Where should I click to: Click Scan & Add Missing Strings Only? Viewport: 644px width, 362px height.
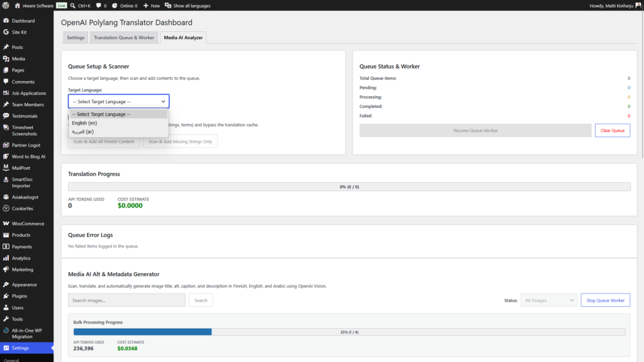click(x=180, y=141)
